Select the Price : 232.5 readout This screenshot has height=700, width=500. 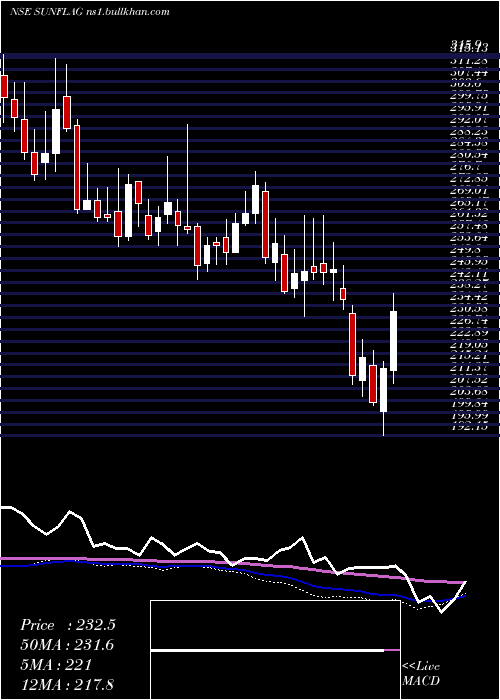click(68, 625)
